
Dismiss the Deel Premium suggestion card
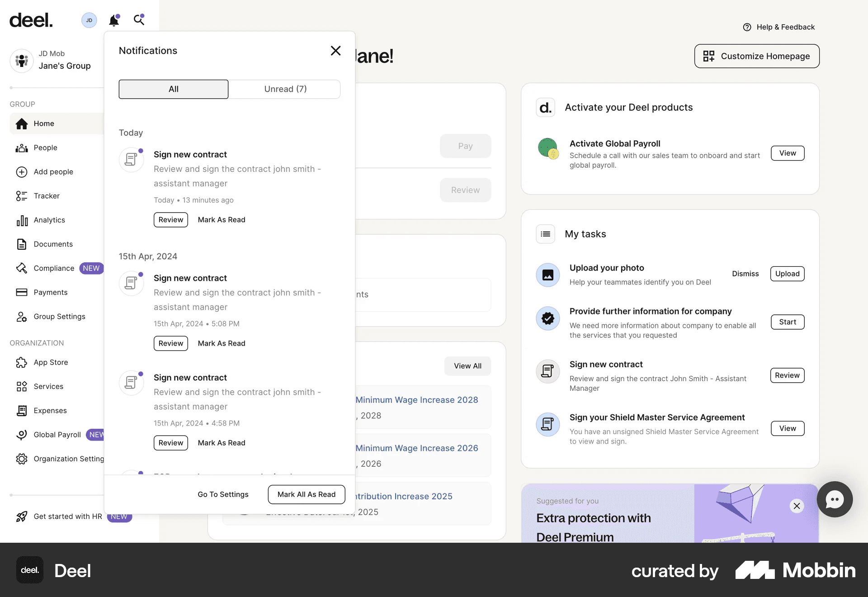(x=797, y=506)
